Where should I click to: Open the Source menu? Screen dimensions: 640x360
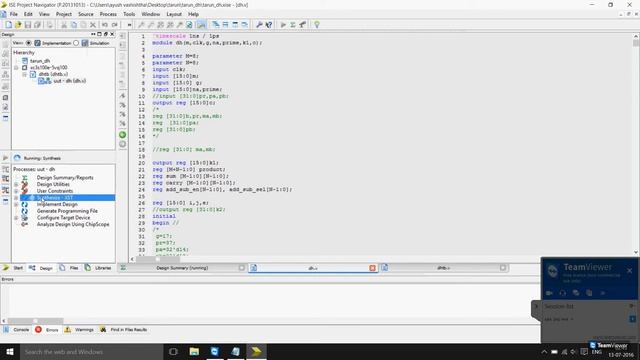coord(86,14)
